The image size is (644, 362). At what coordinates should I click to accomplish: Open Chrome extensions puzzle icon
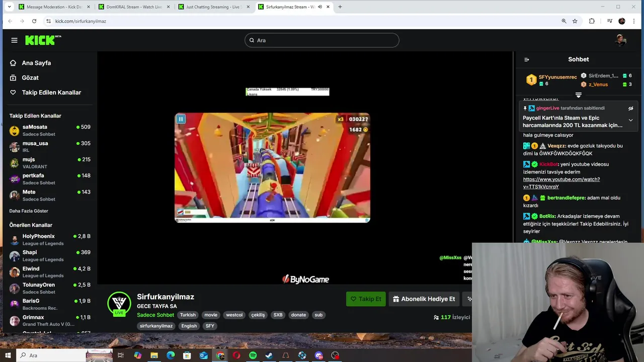point(592,21)
